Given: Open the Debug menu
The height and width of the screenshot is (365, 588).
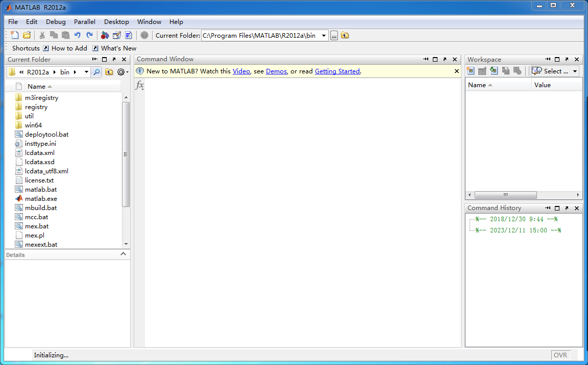Looking at the screenshot, I should (x=56, y=22).
